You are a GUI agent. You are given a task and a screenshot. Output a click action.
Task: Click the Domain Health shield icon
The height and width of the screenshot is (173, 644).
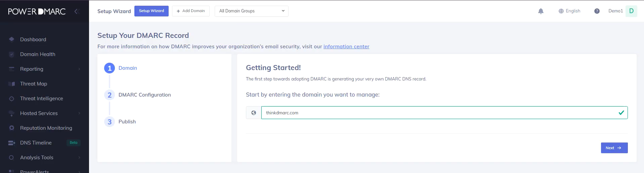click(12, 54)
